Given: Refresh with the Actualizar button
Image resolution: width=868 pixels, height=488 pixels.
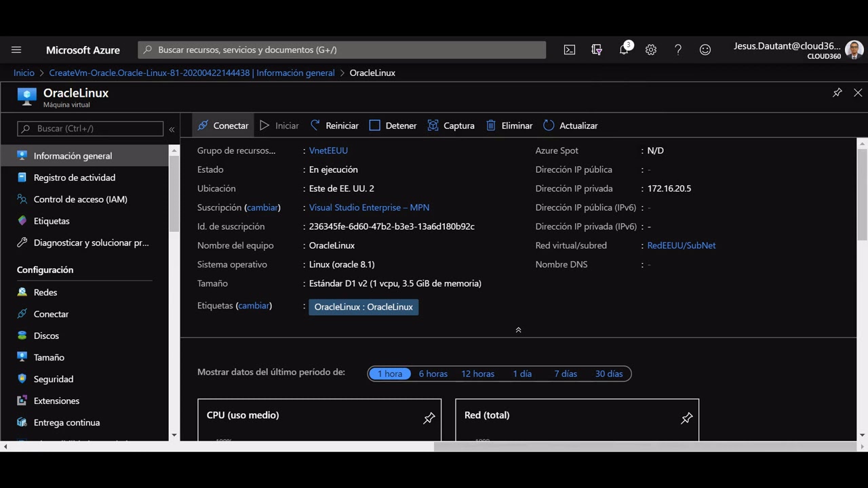Looking at the screenshot, I should [x=570, y=125].
